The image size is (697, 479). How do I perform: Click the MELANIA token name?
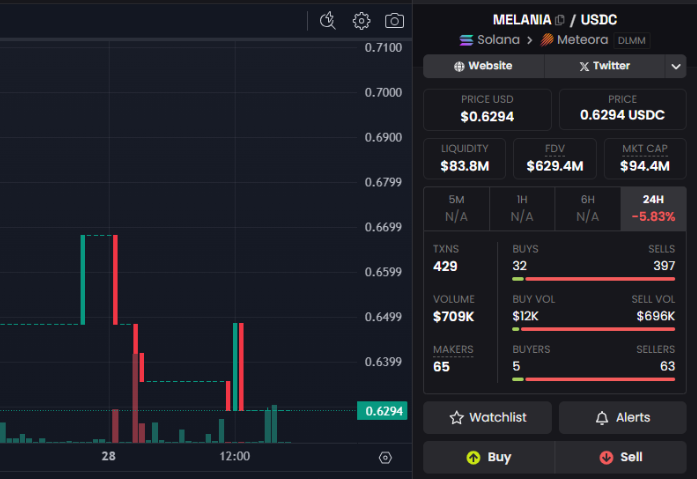[522, 20]
